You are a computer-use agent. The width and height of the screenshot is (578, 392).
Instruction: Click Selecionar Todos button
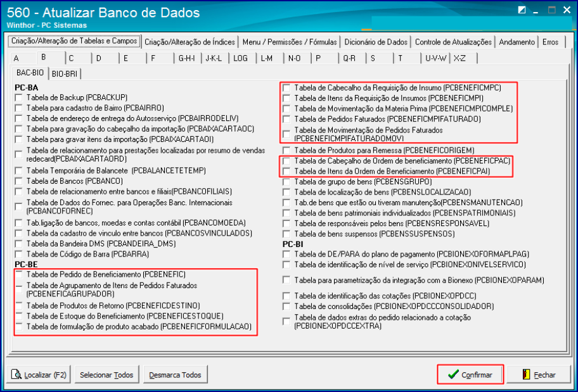[106, 375]
